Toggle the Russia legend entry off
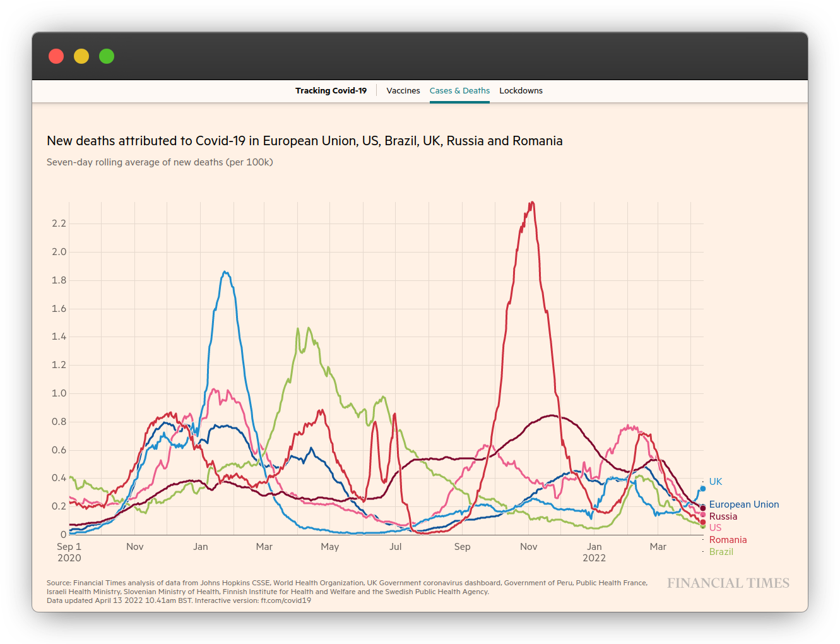840x644 pixels. coord(723,516)
